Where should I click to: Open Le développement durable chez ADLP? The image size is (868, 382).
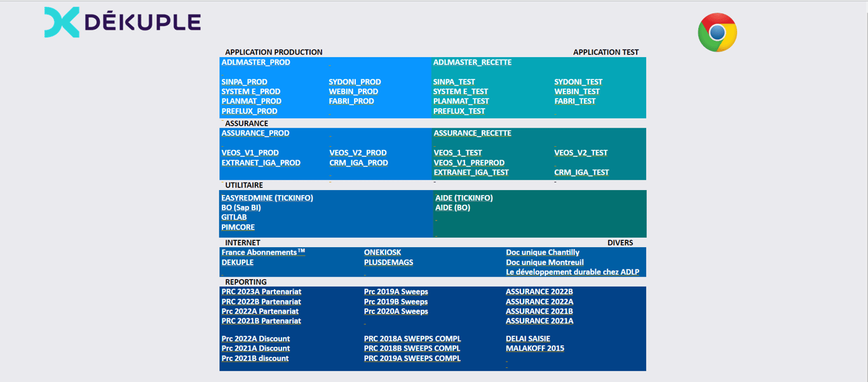click(x=573, y=272)
